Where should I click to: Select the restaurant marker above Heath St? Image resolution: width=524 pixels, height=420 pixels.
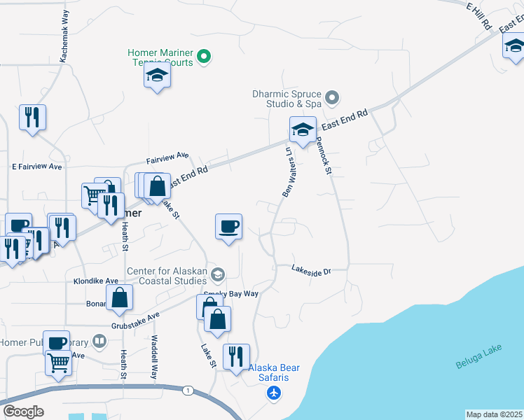(x=110, y=204)
